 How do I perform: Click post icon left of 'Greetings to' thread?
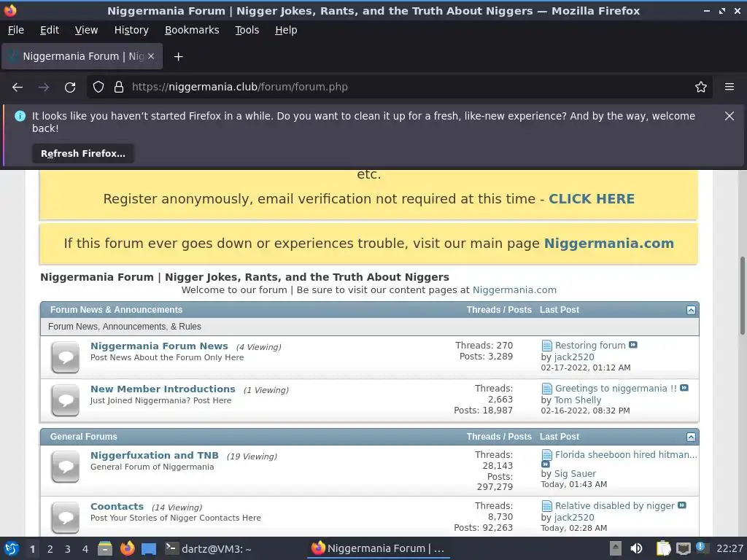coord(547,389)
